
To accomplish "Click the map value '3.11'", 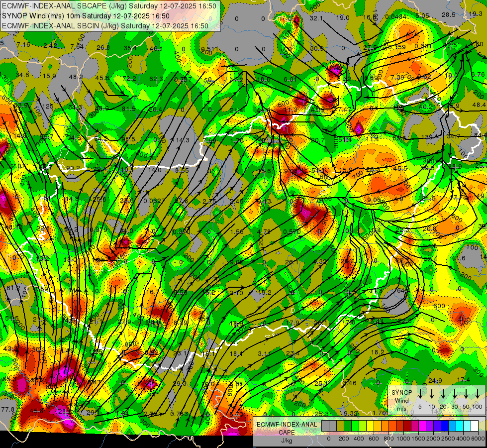I will tap(264, 354).
